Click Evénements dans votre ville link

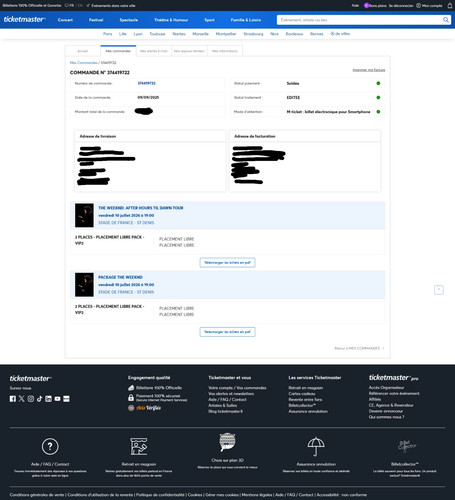[111, 6]
